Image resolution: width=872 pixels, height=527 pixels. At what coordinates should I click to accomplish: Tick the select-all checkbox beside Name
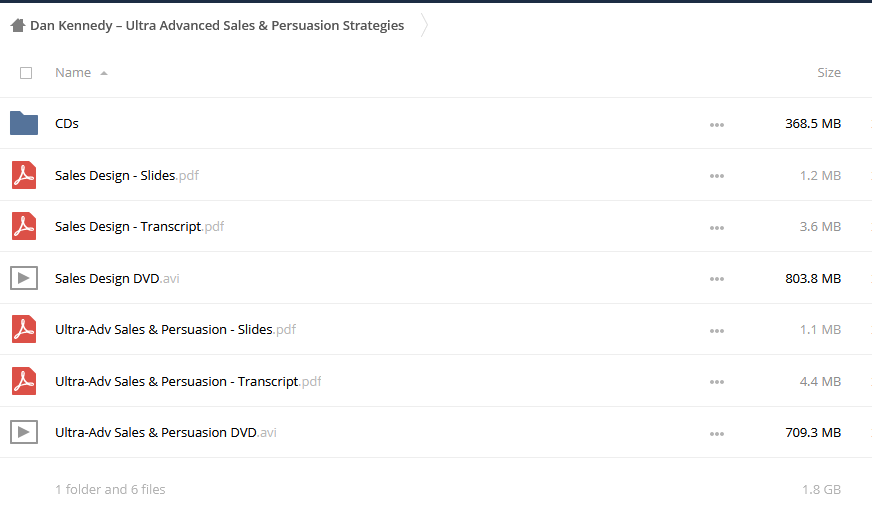pos(26,73)
